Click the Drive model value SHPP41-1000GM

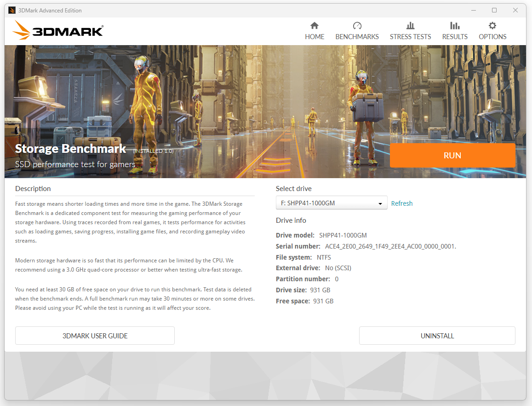pyautogui.click(x=343, y=235)
